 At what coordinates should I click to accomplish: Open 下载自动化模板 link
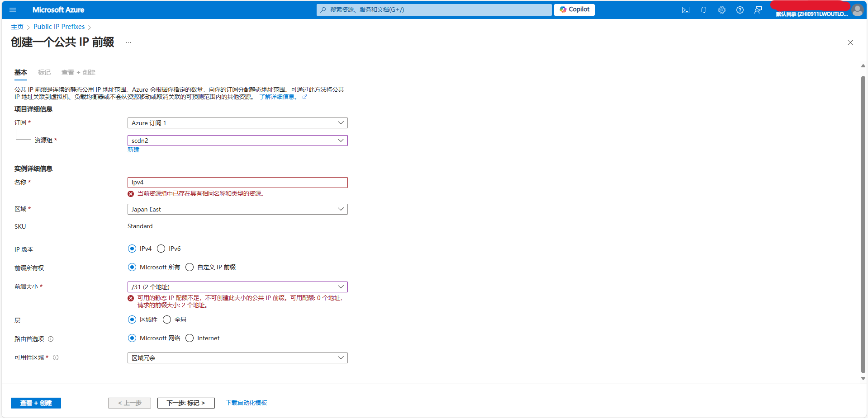coord(247,403)
